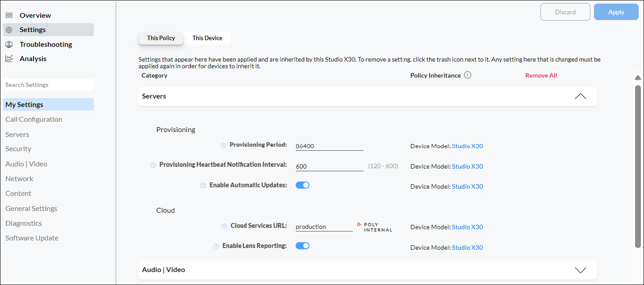Click the Overview grid icon in sidebar
644x285 pixels.
click(x=9, y=15)
